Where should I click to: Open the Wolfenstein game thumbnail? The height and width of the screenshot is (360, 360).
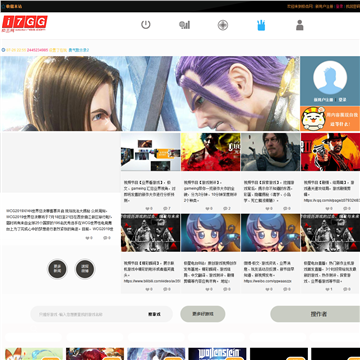click(217, 354)
